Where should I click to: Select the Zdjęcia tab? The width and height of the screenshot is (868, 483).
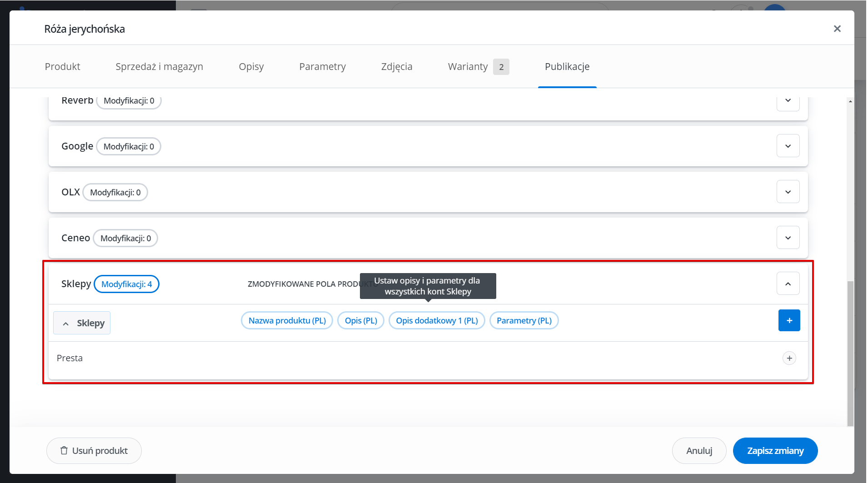[x=397, y=66]
